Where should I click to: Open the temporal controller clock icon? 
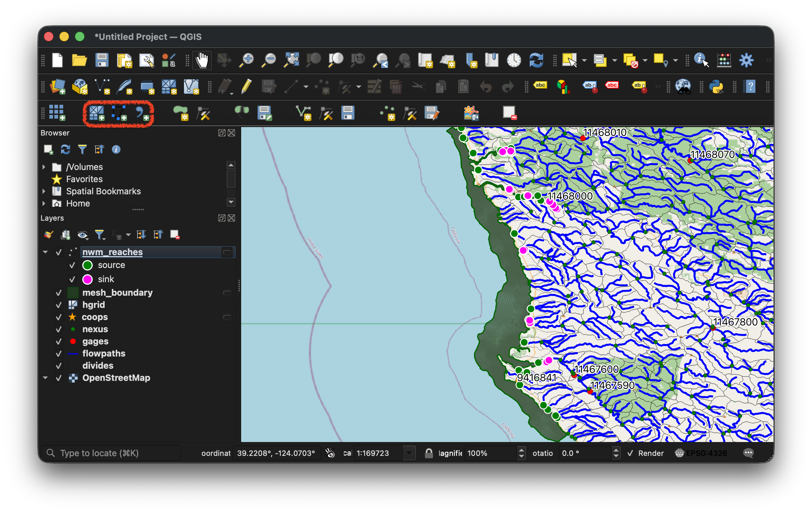point(514,60)
